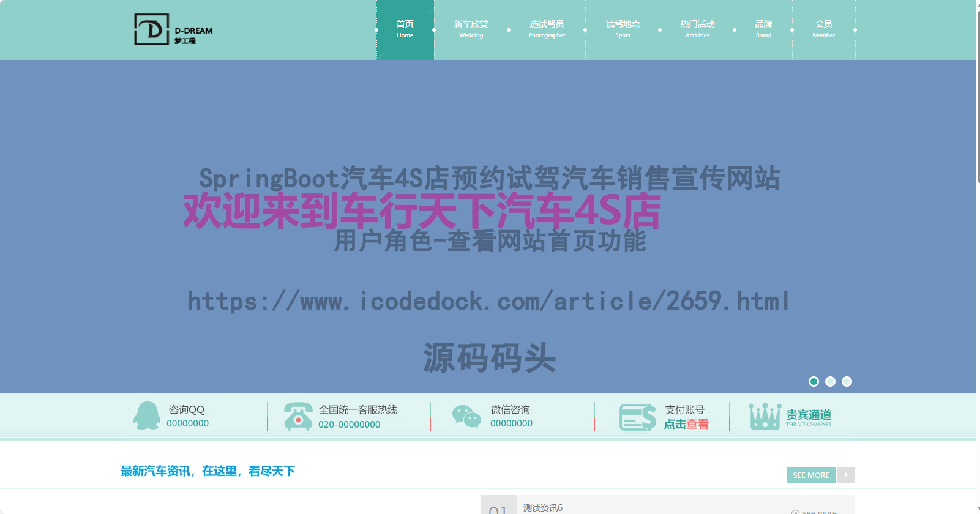980x514 pixels.
Task: Open the 热门活动 Activities menu item
Action: (x=697, y=29)
